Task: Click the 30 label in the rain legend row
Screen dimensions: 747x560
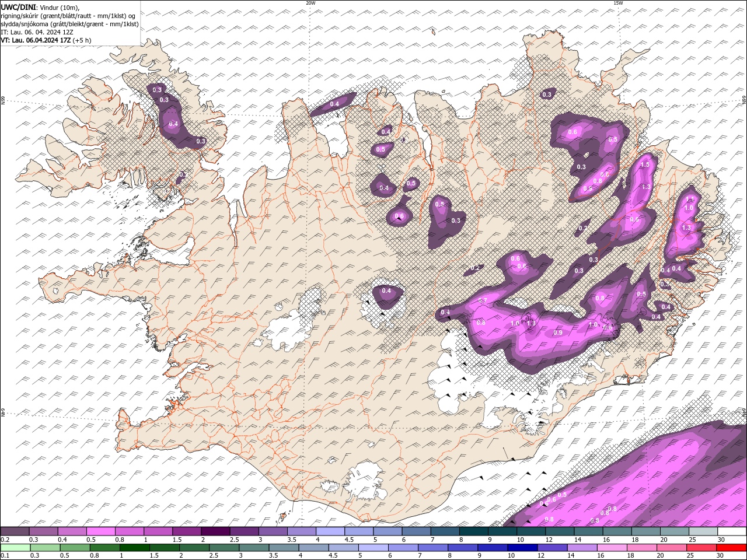Action: 720,556
